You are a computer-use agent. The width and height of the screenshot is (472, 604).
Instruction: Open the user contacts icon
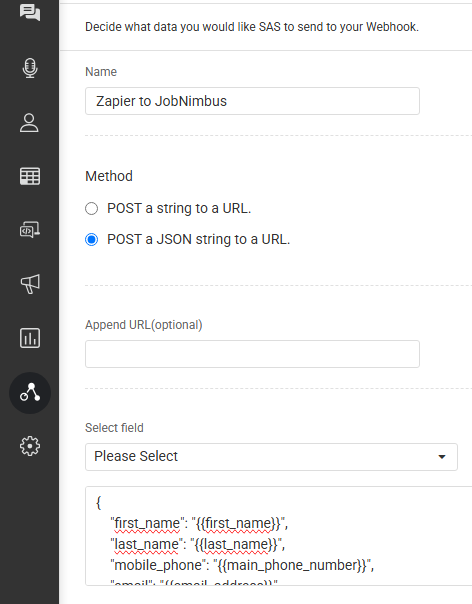(x=29, y=123)
